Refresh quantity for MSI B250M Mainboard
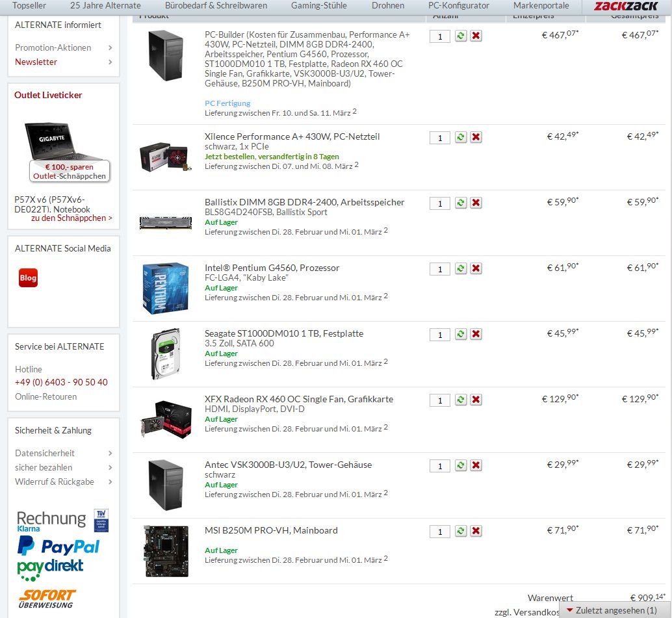This screenshot has height=618, width=672. pos(461,531)
